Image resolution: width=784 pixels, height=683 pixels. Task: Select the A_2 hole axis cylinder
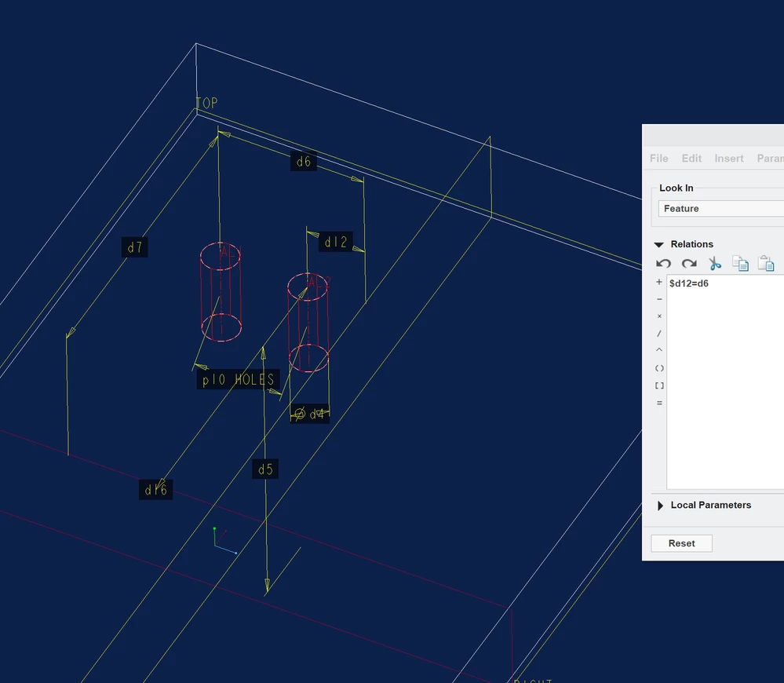[308, 323]
